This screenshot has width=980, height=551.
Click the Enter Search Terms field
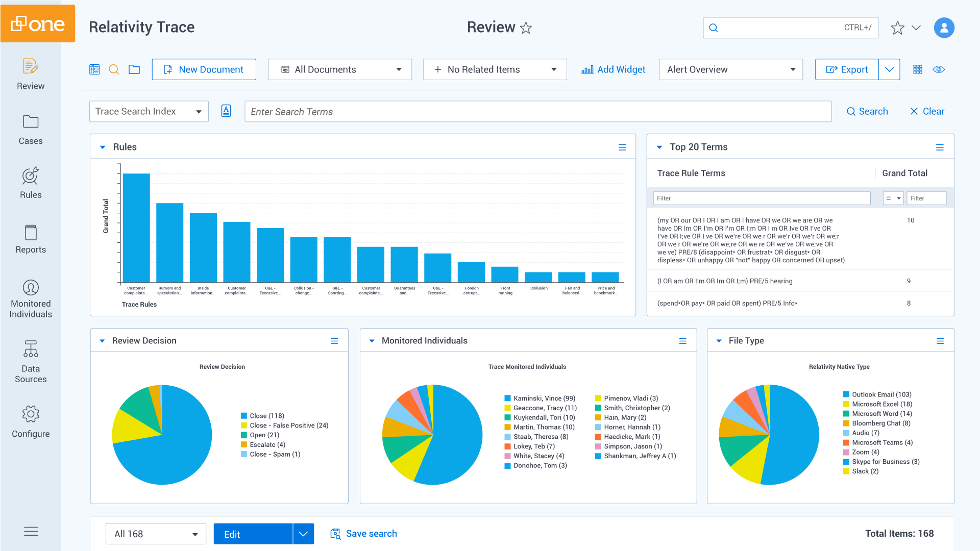click(538, 111)
